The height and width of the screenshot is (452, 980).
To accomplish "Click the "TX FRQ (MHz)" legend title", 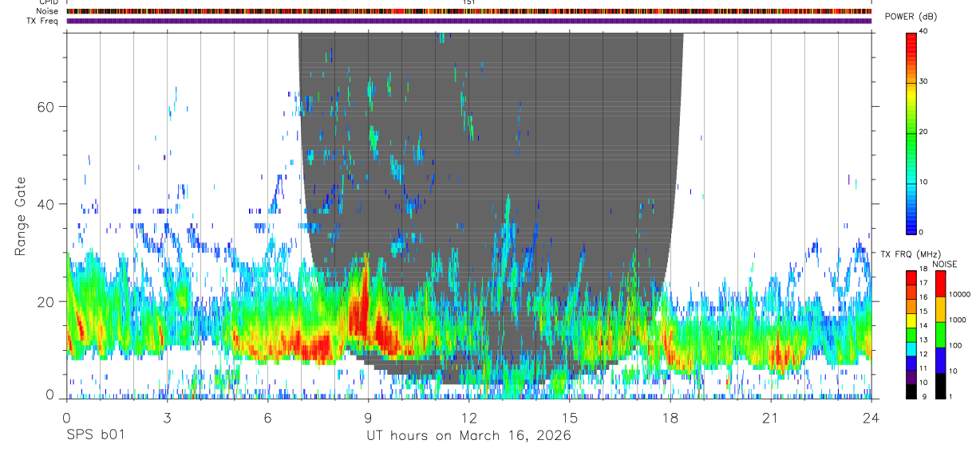I will [x=911, y=254].
